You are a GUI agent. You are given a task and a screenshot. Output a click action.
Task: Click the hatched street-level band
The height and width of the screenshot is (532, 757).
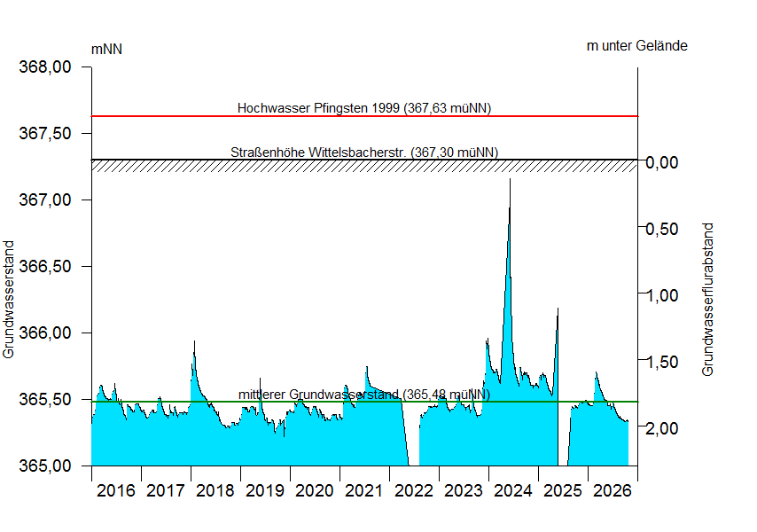[364, 166]
